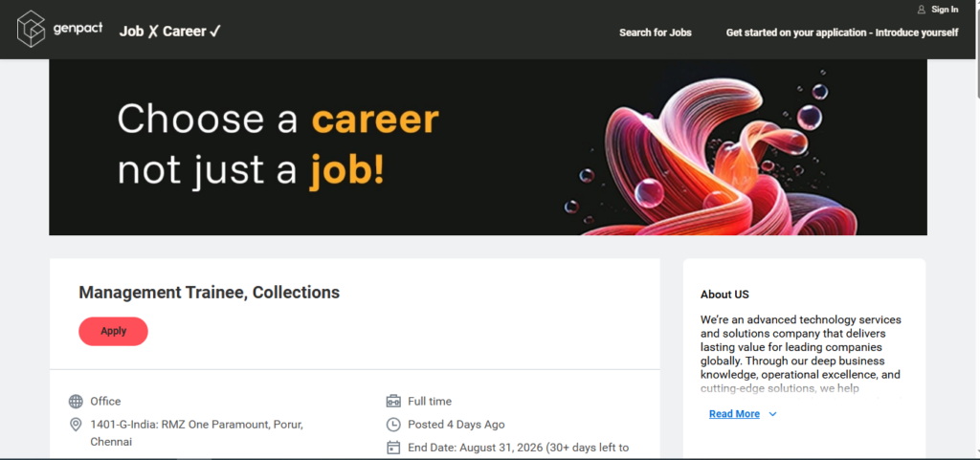The height and width of the screenshot is (460, 980).
Task: Click the Genpact cube logo
Action: point(32,29)
